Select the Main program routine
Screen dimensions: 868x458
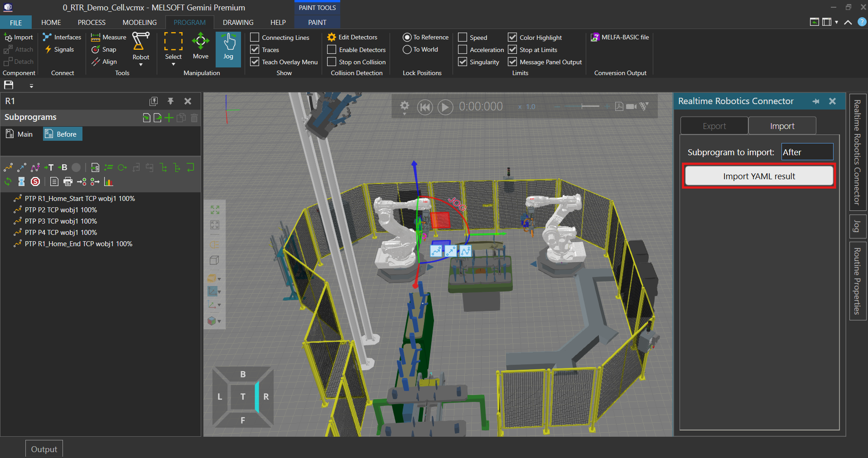pos(19,134)
